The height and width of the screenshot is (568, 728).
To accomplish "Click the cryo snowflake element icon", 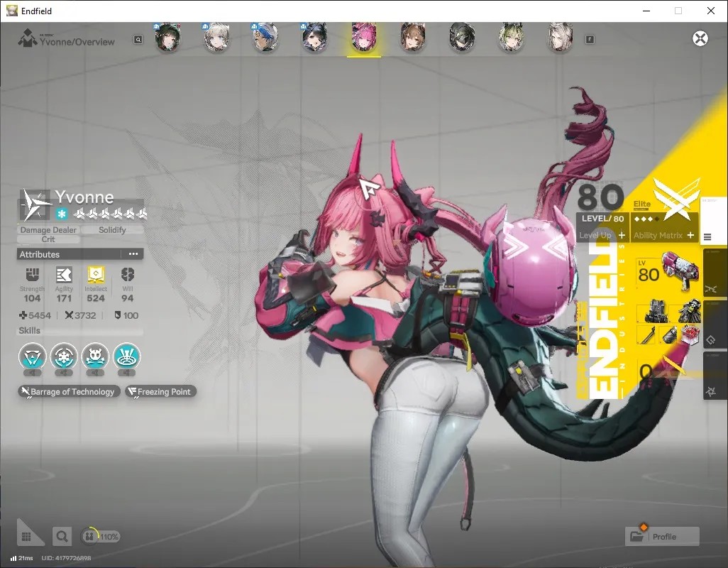I will click(62, 214).
